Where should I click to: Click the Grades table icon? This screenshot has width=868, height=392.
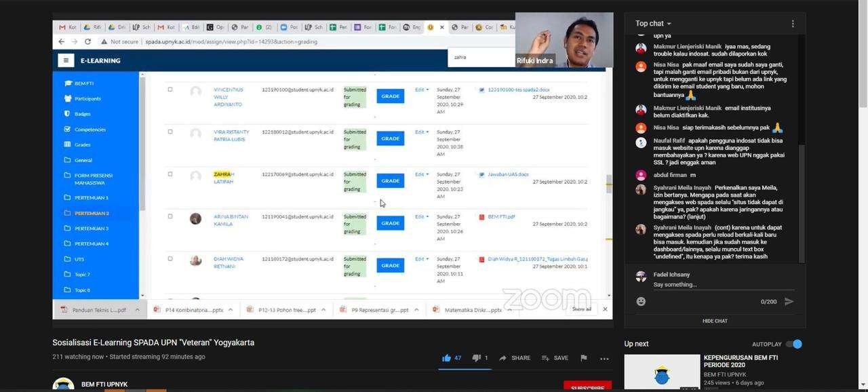(67, 144)
